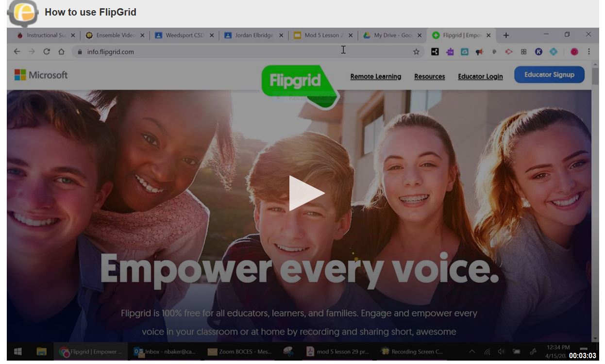The height and width of the screenshot is (364, 605).
Task: Go back with the browser back arrow
Action: (x=17, y=51)
